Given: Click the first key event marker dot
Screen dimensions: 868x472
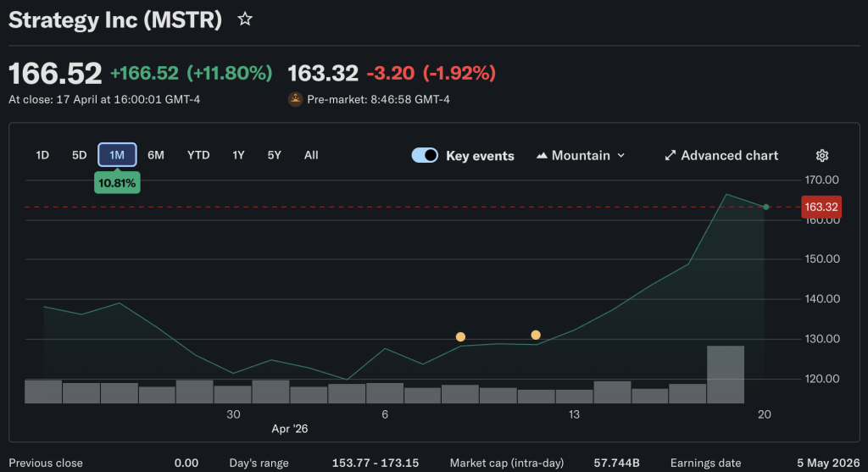Looking at the screenshot, I should (x=460, y=336).
